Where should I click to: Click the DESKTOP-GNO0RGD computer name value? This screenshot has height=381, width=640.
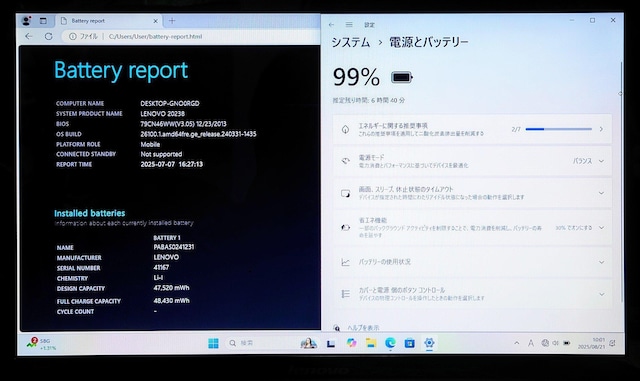coord(170,103)
